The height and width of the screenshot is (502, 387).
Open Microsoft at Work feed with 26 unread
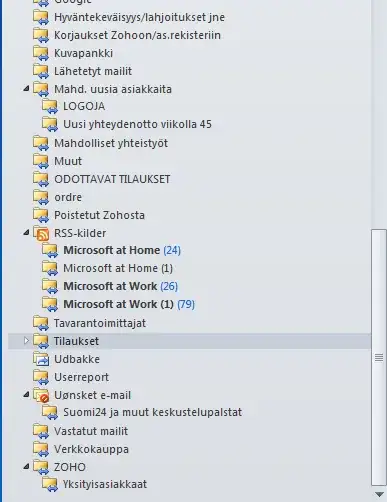pyautogui.click(x=121, y=286)
